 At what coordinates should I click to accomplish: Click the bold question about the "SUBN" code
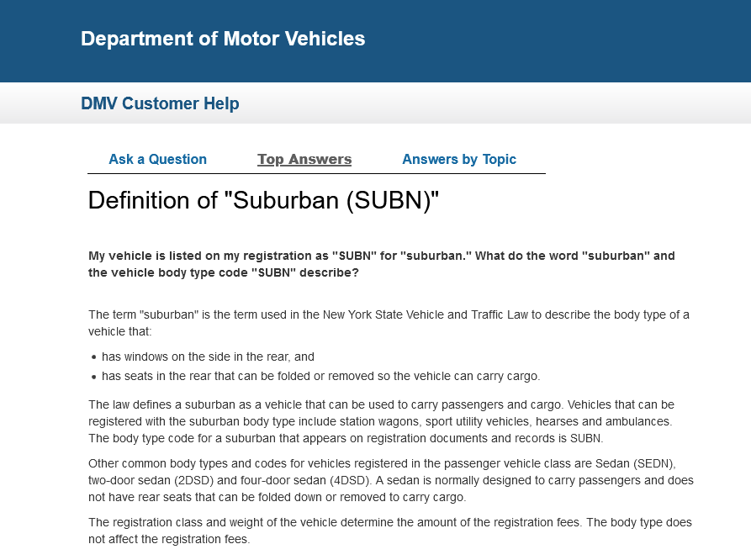tap(381, 264)
